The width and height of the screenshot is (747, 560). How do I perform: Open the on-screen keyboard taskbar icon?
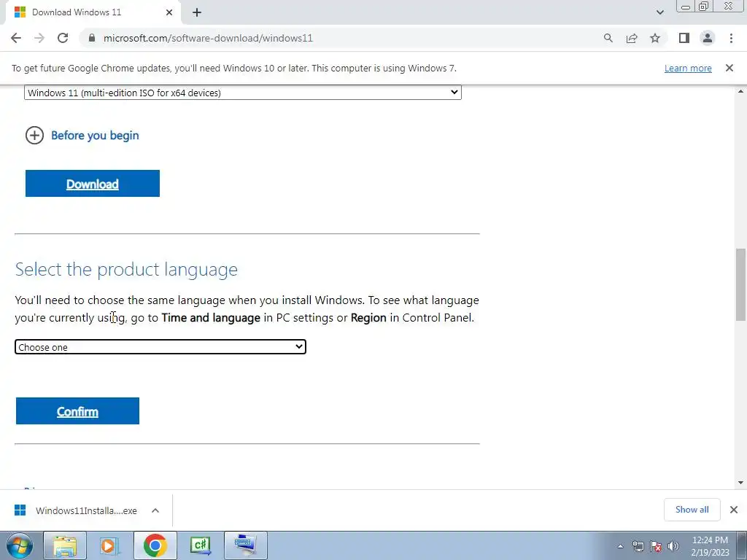(x=245, y=545)
